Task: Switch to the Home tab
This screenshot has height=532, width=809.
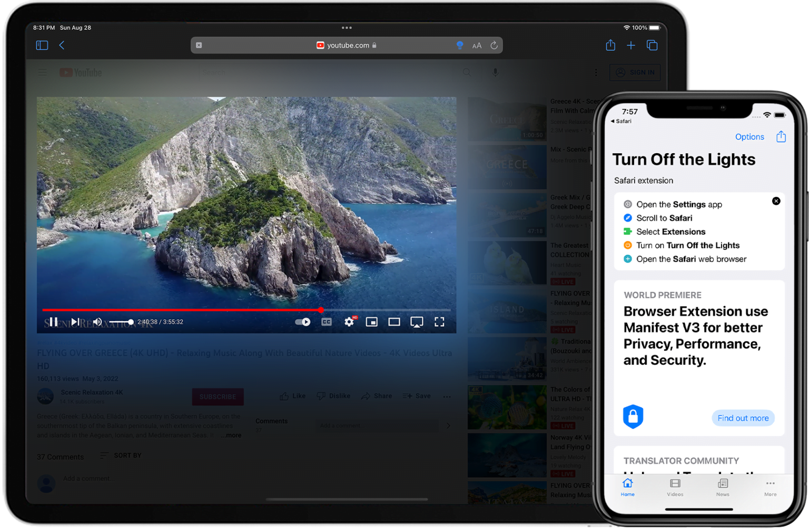Action: pos(627,487)
